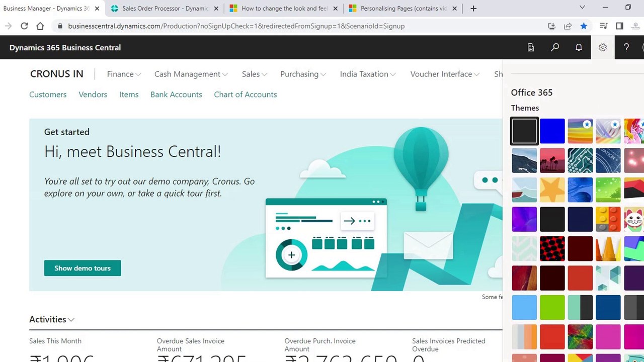Viewport: 644px width, 362px height.
Task: Click the Show demo tours button
Action: click(x=83, y=268)
